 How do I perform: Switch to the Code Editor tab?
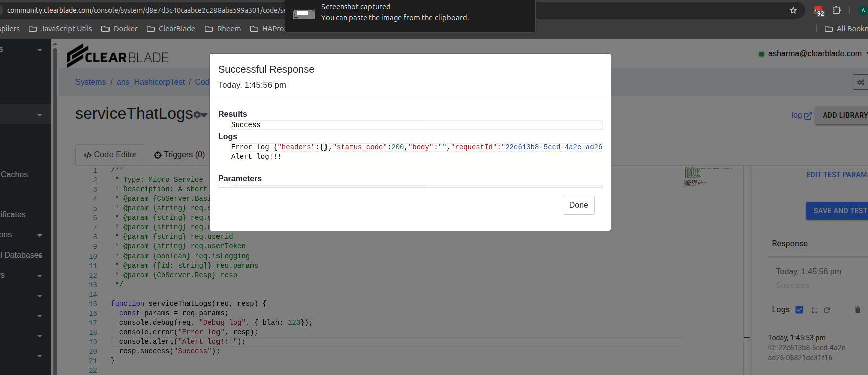[111, 155]
